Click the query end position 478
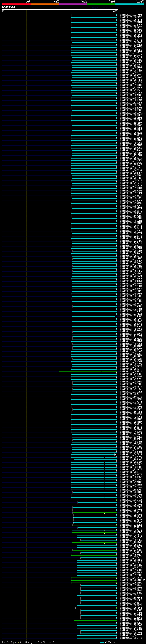Viewport: 146px width, 644px height. [x=115, y=11]
